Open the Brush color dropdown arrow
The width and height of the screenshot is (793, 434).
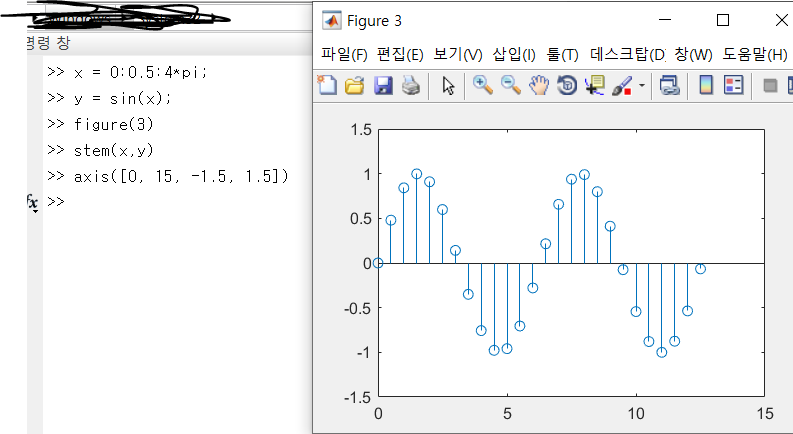point(641,85)
